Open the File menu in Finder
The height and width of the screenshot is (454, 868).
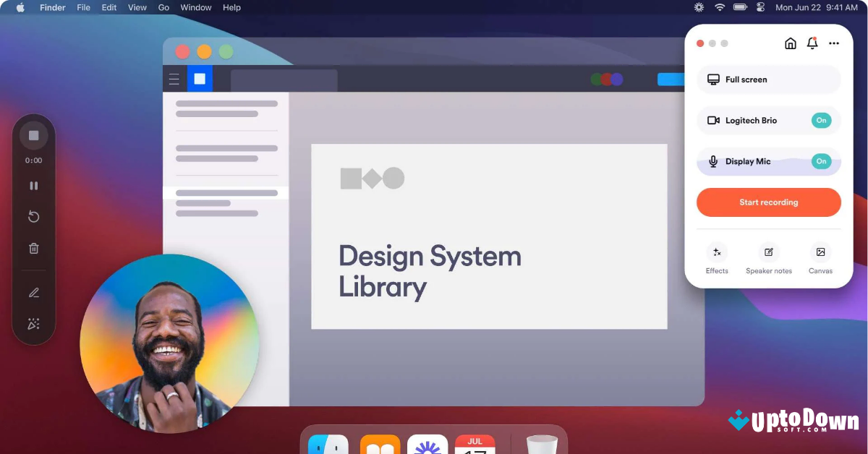(83, 7)
